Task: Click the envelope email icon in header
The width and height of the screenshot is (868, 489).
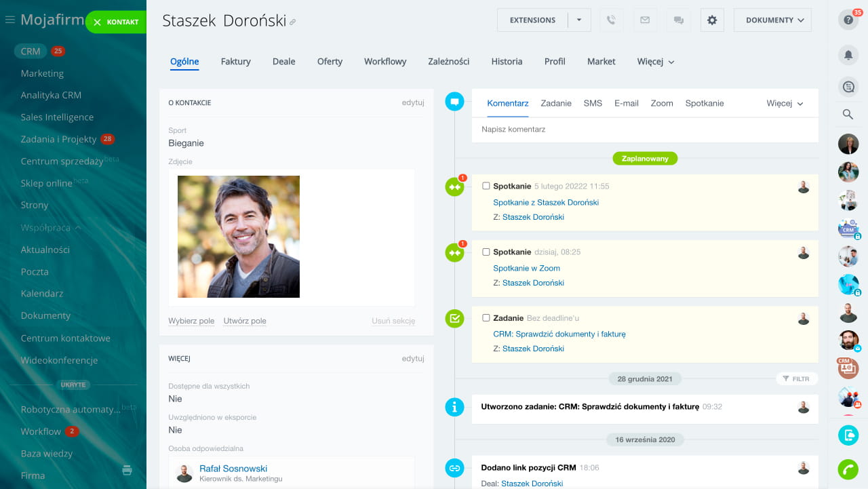Action: tap(645, 20)
